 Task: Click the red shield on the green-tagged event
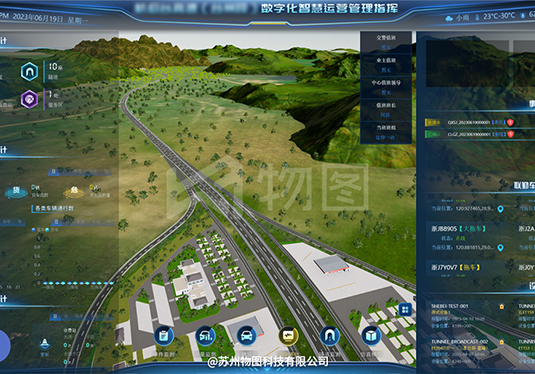(510, 134)
